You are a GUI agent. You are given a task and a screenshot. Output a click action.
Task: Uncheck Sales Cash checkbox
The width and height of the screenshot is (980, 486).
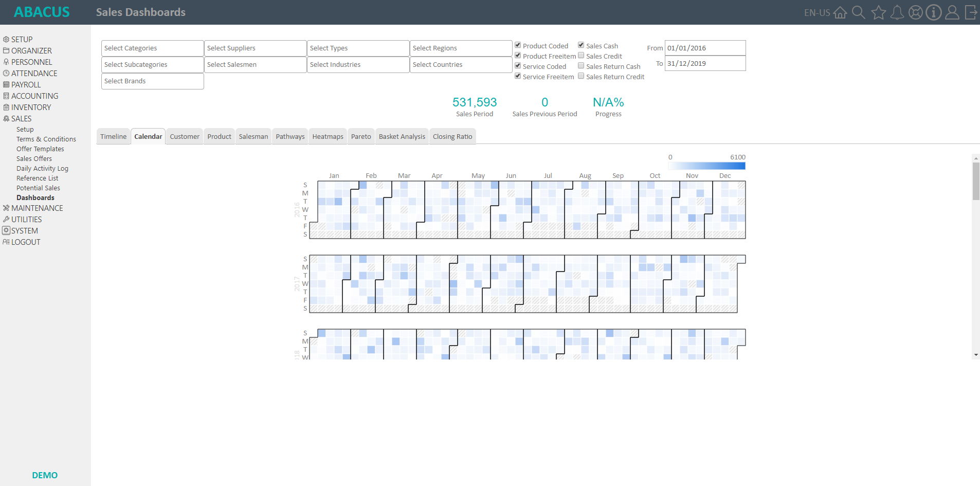581,45
